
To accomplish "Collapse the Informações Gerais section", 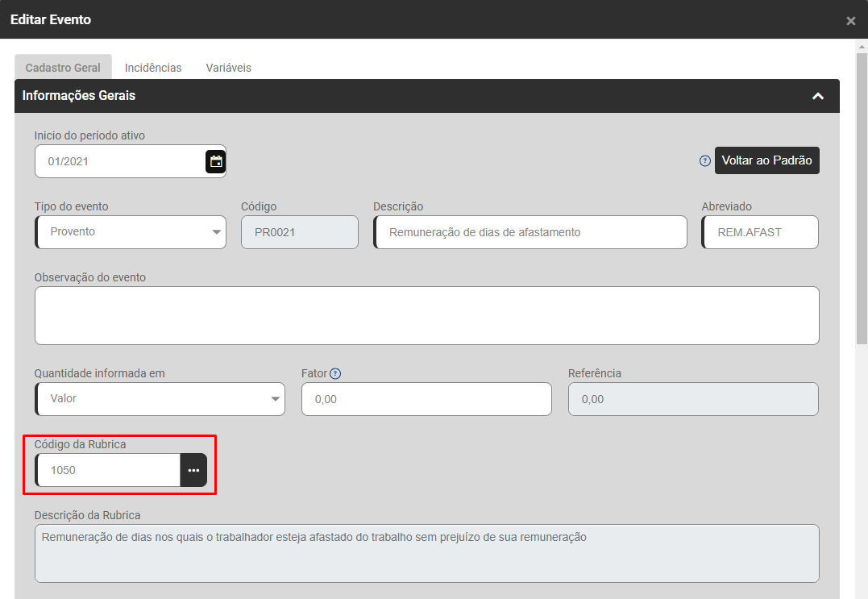I will [x=817, y=96].
